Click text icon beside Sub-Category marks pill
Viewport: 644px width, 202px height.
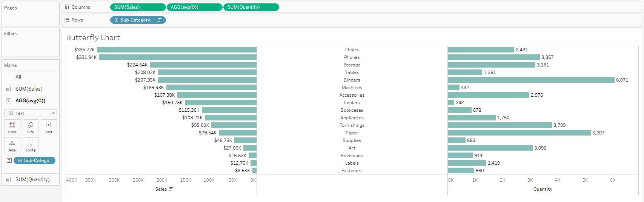[x=9, y=160]
